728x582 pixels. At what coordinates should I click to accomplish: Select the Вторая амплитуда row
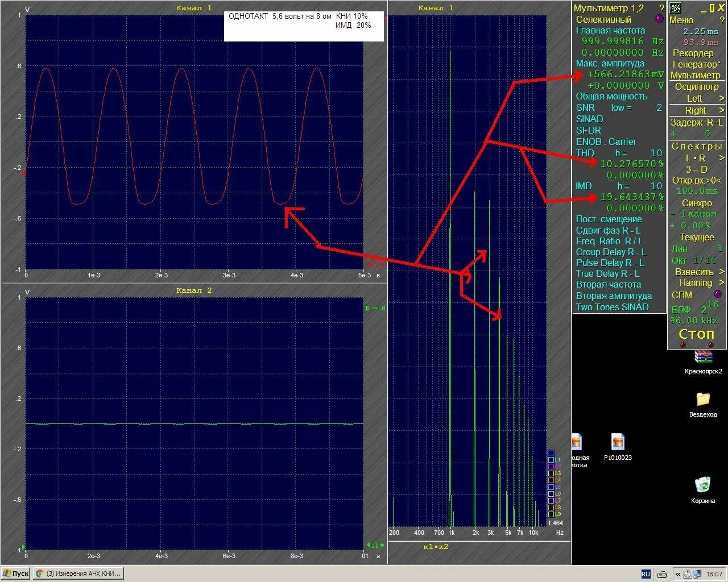coord(614,296)
